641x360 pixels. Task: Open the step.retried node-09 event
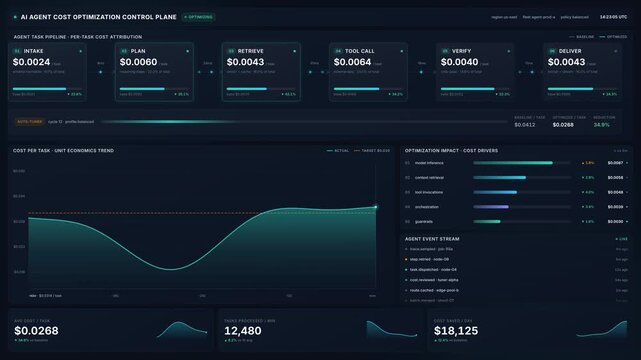tap(516, 259)
